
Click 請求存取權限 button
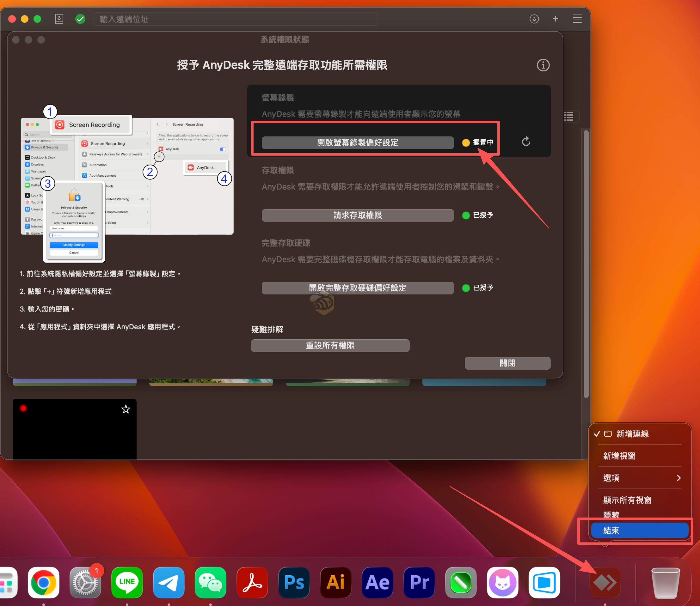(358, 215)
